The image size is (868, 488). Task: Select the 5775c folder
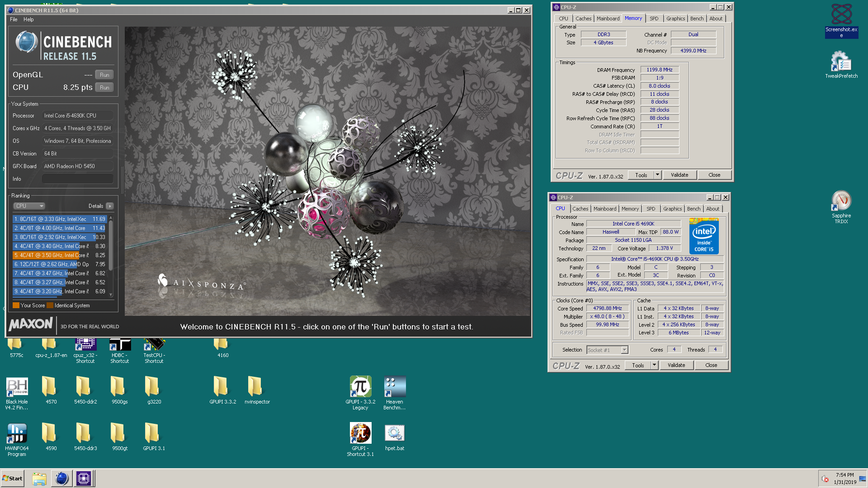[x=17, y=348]
